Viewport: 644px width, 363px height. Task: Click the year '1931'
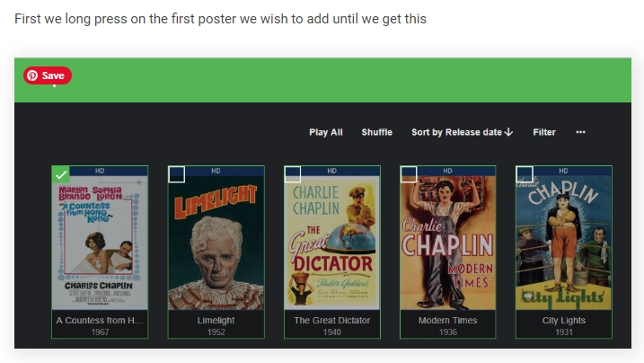564,332
